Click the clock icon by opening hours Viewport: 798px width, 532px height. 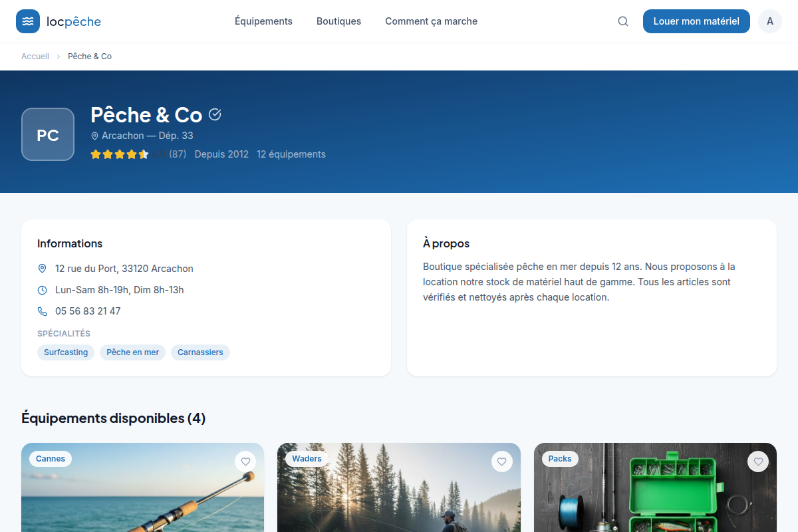tap(43, 290)
